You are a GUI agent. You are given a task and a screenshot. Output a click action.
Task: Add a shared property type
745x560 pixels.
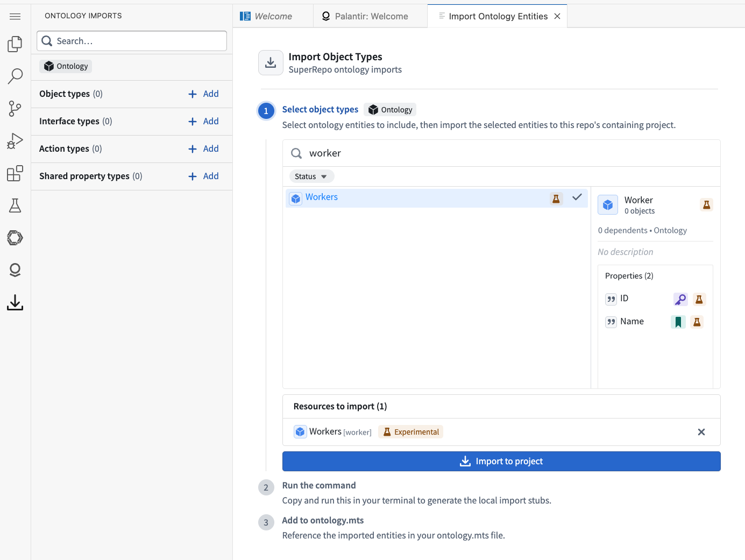pyautogui.click(x=203, y=176)
